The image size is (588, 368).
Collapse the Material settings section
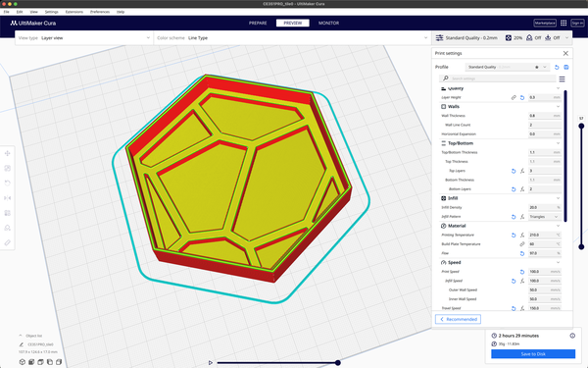tap(558, 226)
